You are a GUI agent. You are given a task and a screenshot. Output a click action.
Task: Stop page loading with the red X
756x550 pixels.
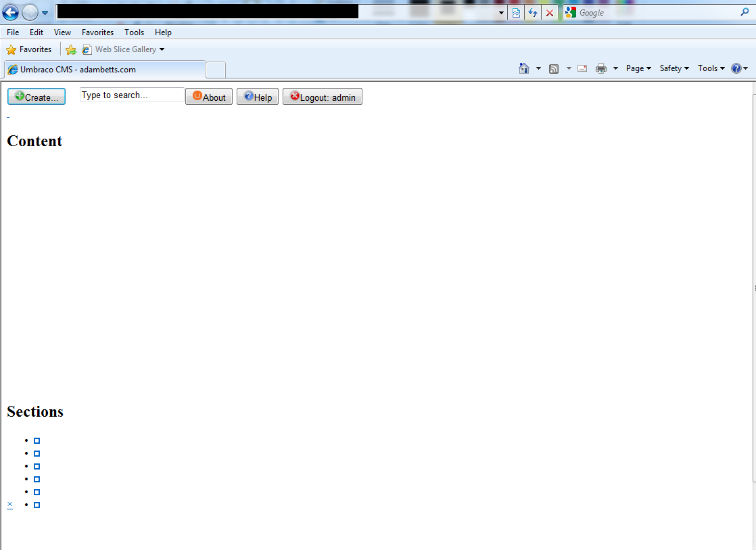tap(550, 13)
